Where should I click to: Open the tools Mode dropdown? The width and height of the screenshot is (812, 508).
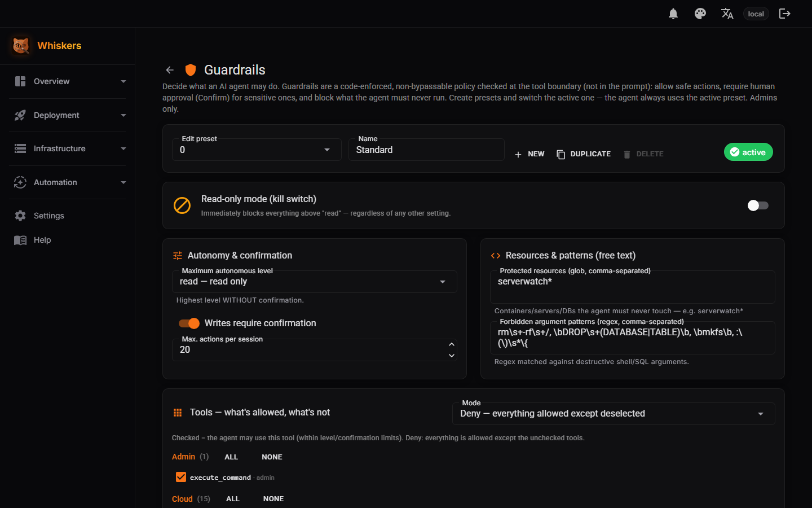(613, 414)
